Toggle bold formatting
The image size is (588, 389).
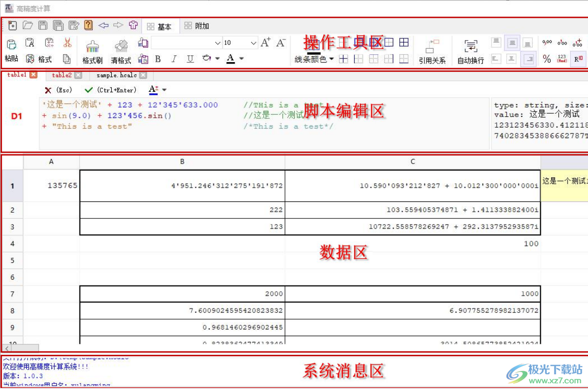pos(158,59)
